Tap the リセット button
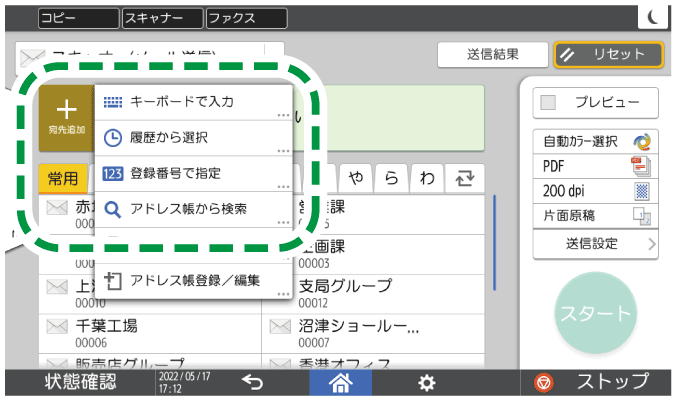676x400 pixels. coord(608,54)
